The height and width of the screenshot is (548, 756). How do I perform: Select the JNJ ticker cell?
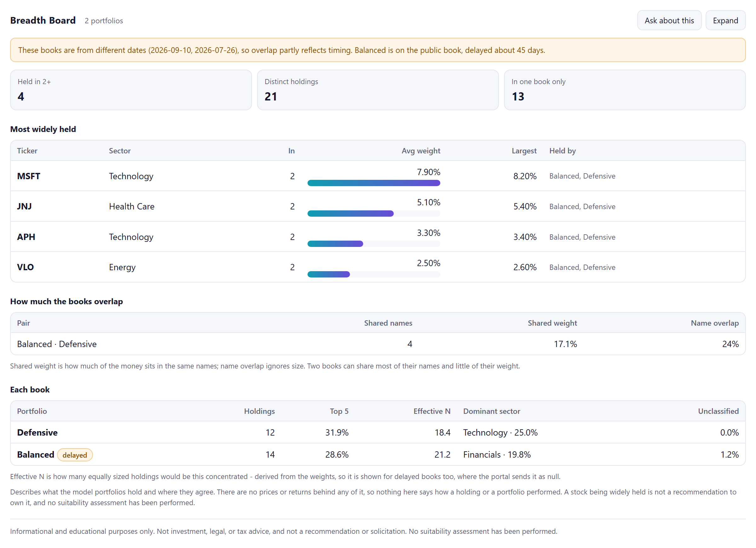(24, 206)
